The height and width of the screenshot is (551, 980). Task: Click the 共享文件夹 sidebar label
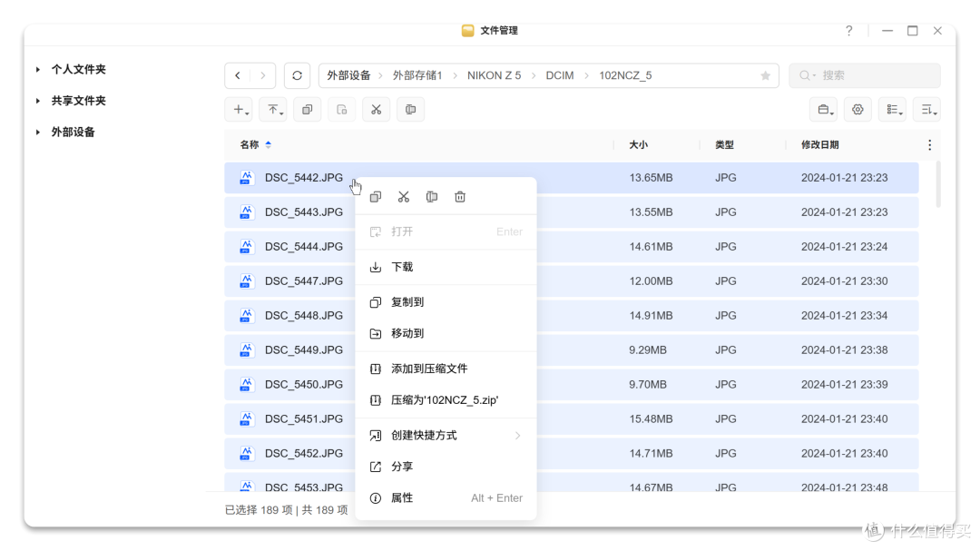(79, 101)
